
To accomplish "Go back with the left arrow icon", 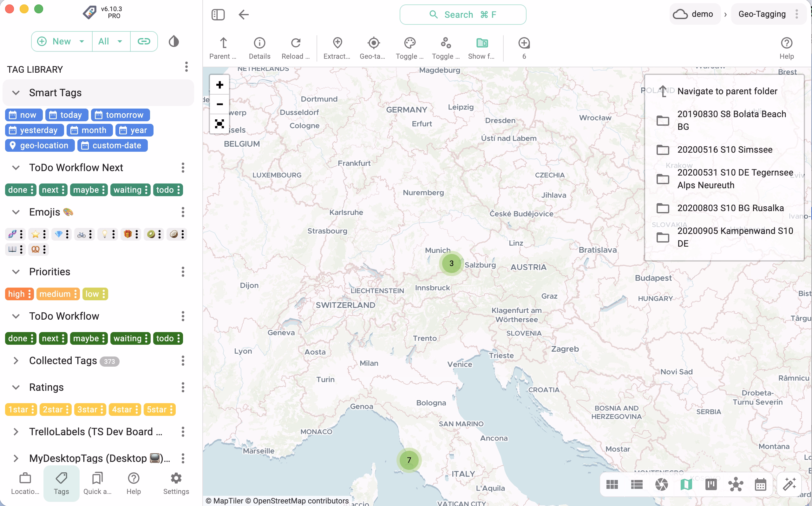I will [244, 14].
